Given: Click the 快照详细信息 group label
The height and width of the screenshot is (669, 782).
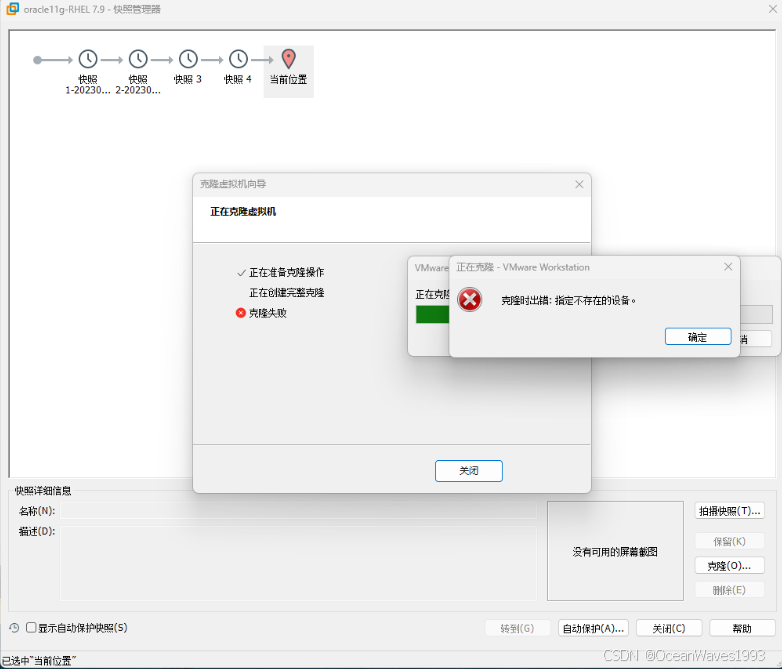Looking at the screenshot, I should [x=43, y=491].
